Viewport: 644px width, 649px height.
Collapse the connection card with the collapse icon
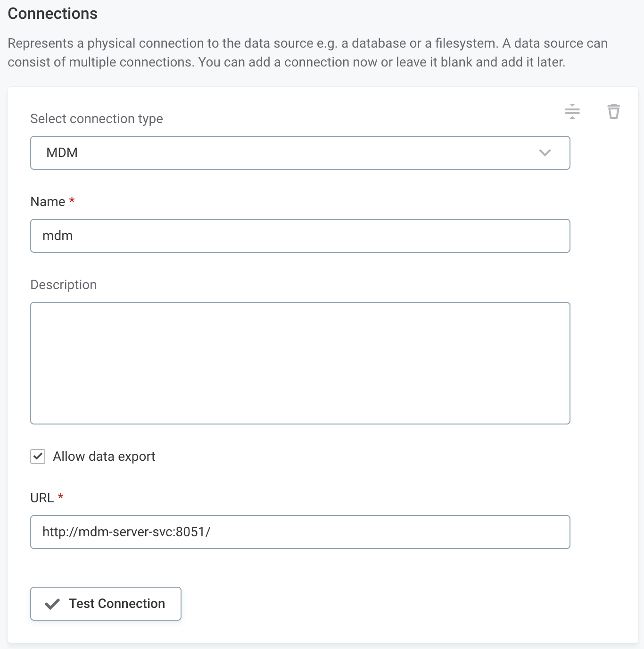[x=572, y=111]
